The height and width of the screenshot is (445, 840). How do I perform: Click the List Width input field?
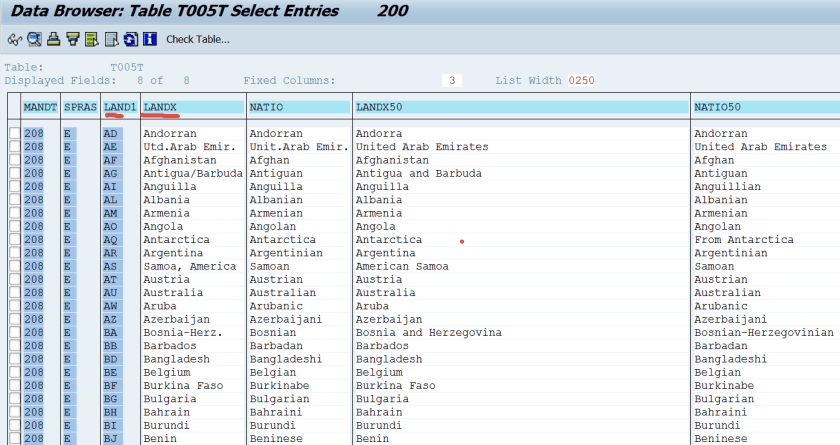(x=582, y=80)
